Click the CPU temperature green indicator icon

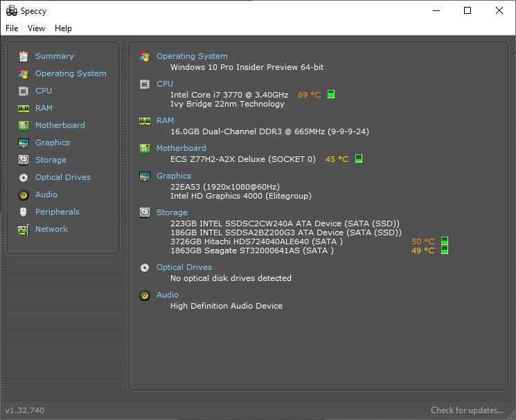(331, 95)
